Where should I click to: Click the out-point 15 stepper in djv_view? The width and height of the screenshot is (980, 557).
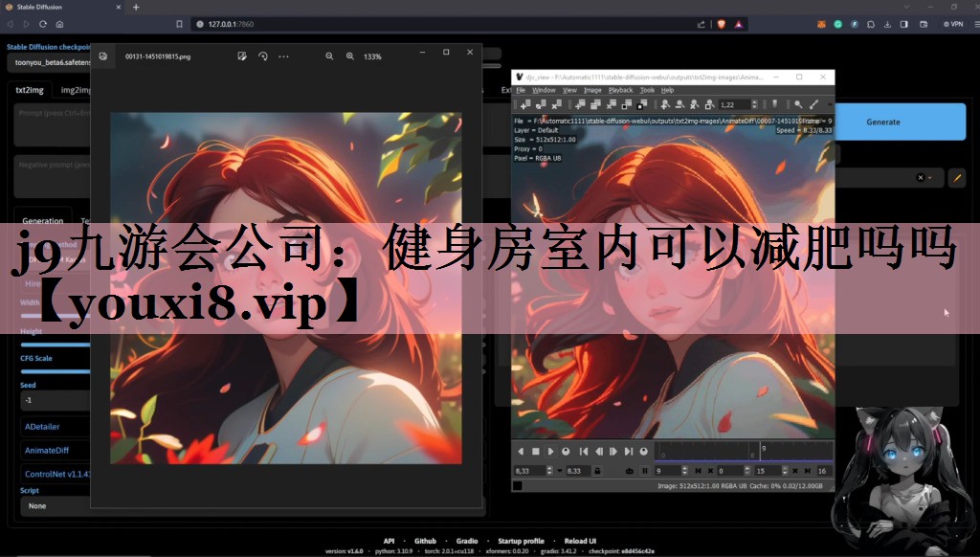pyautogui.click(x=785, y=472)
